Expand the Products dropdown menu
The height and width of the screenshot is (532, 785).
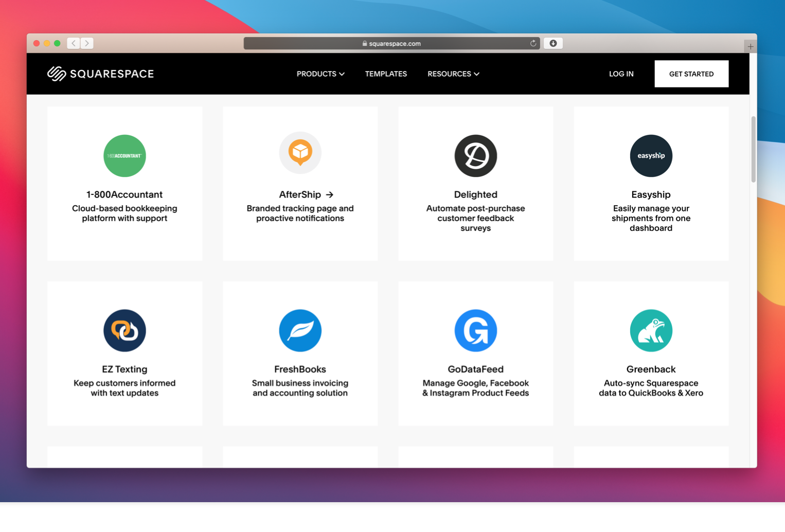tap(320, 74)
